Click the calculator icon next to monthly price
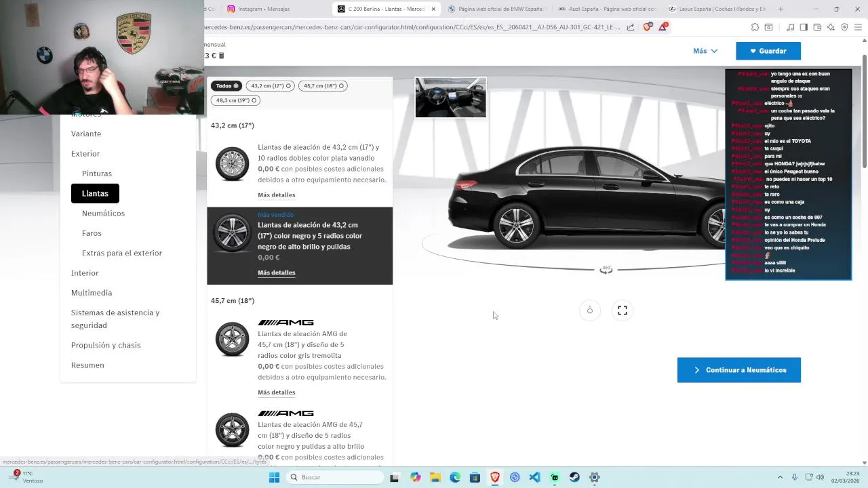 pos(221,56)
